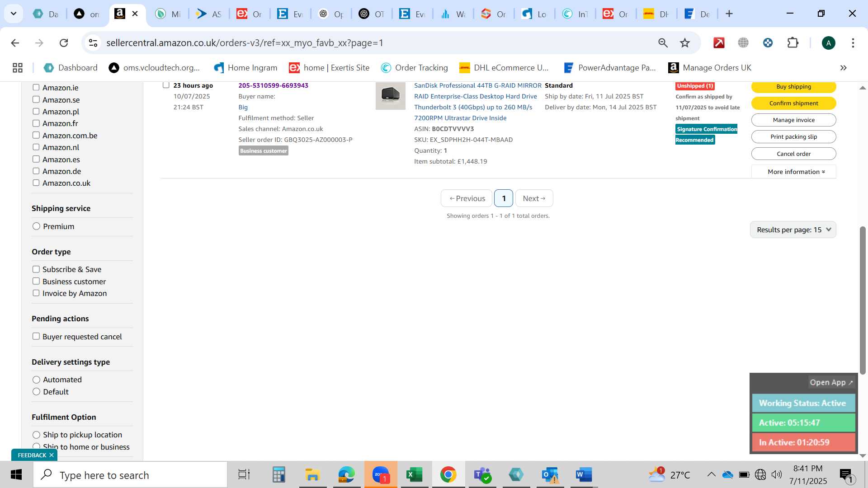Viewport: 868px width, 488px height.
Task: Click Open App in time tracker widget
Action: pyautogui.click(x=831, y=382)
